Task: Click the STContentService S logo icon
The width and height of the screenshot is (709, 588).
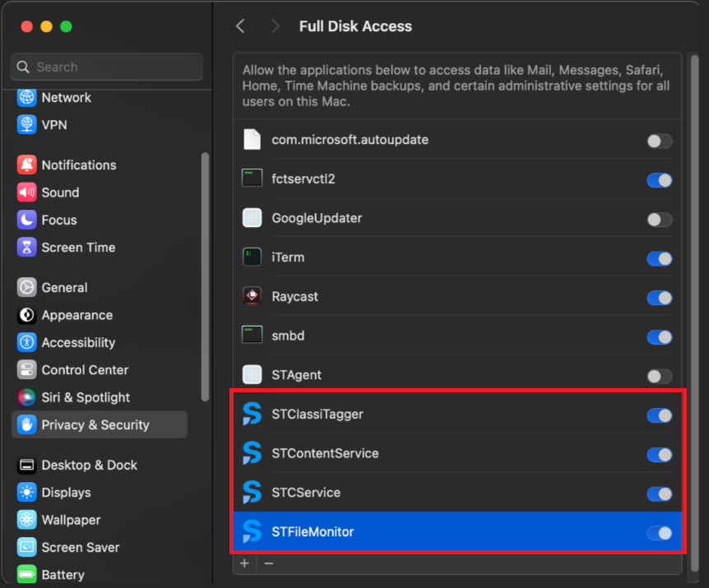Action: click(x=252, y=453)
